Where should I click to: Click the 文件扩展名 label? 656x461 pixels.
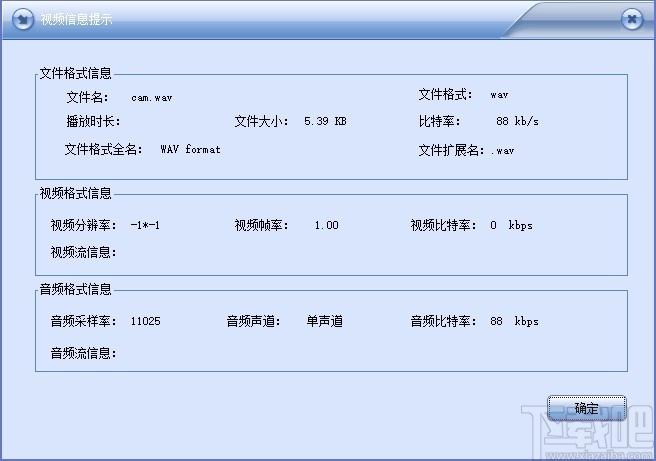tap(451, 150)
